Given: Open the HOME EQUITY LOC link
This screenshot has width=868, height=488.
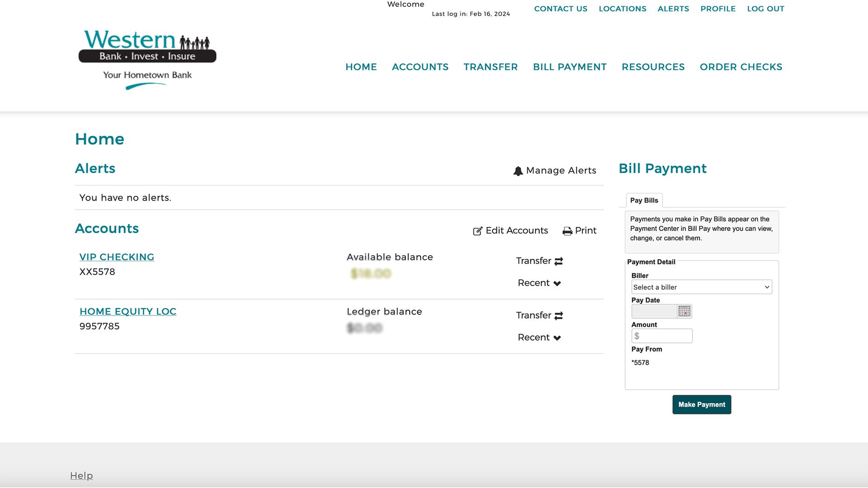Looking at the screenshot, I should tap(128, 312).
